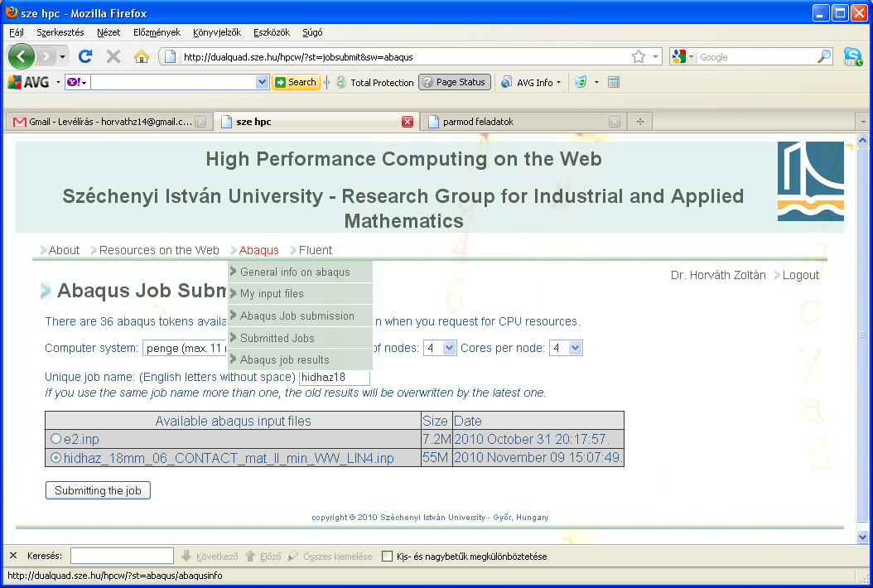This screenshot has width=873, height=588.
Task: Close the find bar with X
Action: pyautogui.click(x=13, y=555)
